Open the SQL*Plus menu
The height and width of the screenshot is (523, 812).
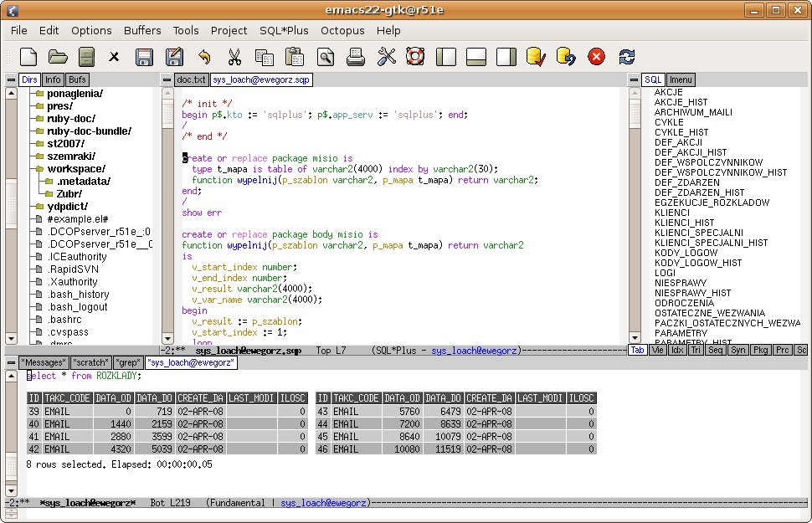(x=283, y=30)
